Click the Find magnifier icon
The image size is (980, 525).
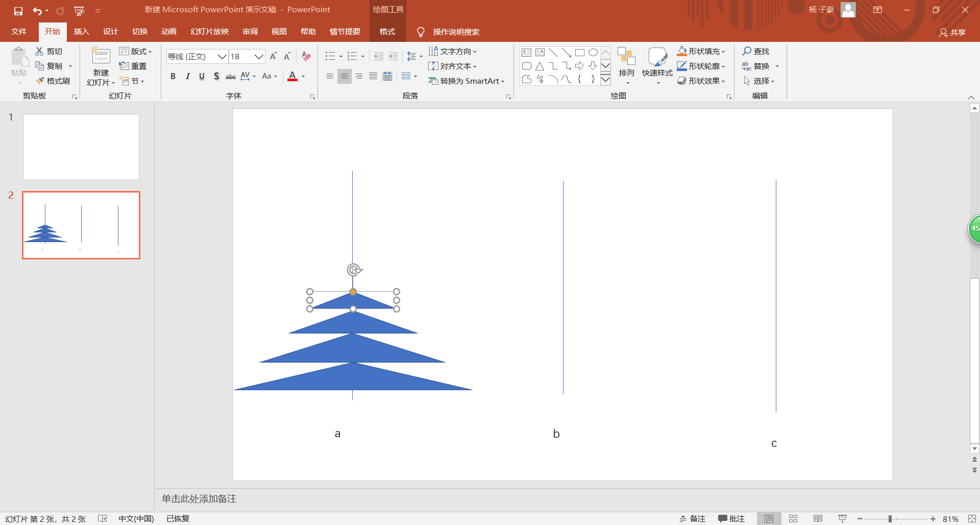pyautogui.click(x=747, y=51)
